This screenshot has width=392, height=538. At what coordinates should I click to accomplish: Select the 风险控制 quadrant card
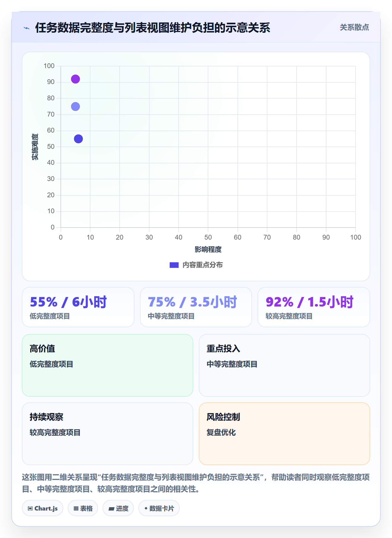284,434
